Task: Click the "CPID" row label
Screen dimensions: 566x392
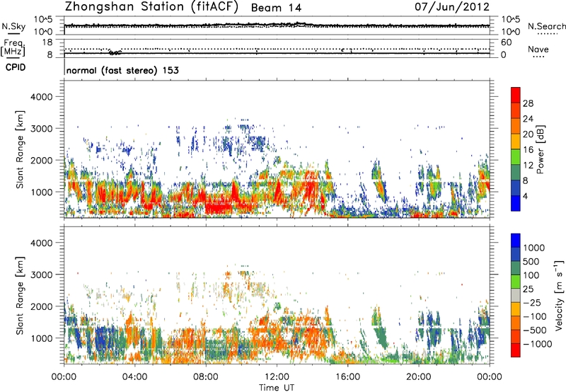Action: [16, 67]
